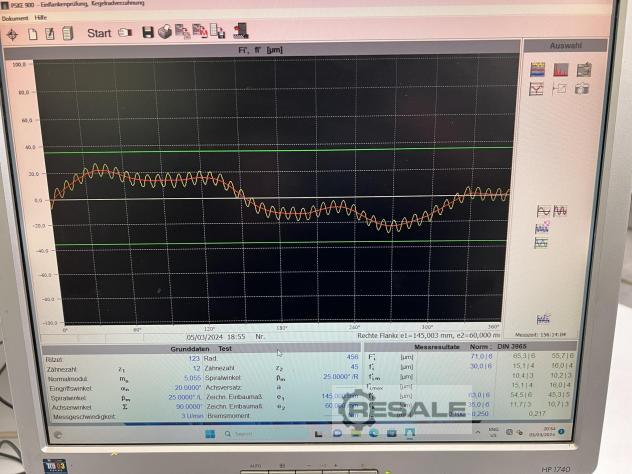Open the Dokument menu
Image resolution: width=632 pixels, height=474 pixels.
point(15,18)
